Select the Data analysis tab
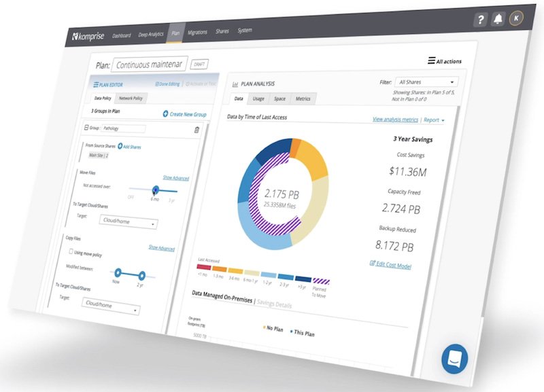 click(x=239, y=99)
